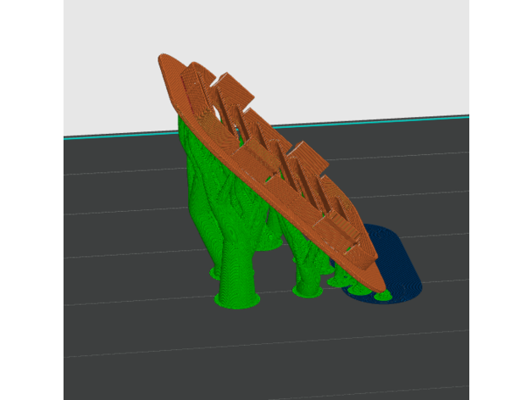Click the tiny green support stub left of trunk

pos(212,273)
